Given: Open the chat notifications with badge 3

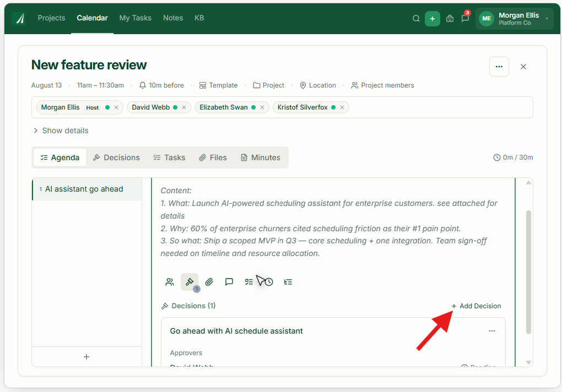Looking at the screenshot, I should point(466,18).
